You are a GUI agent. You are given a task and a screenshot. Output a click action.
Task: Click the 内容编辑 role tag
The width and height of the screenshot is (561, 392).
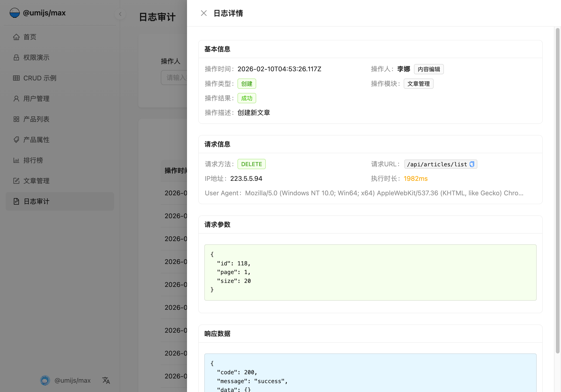(428, 69)
